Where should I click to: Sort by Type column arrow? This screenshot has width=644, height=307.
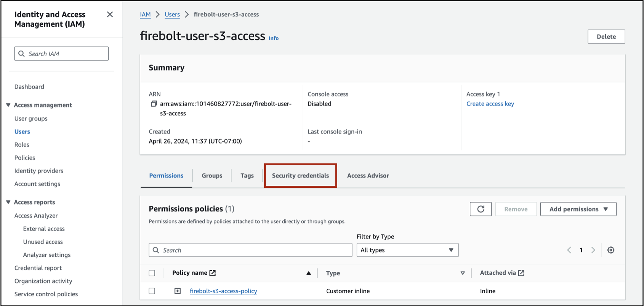(x=463, y=273)
